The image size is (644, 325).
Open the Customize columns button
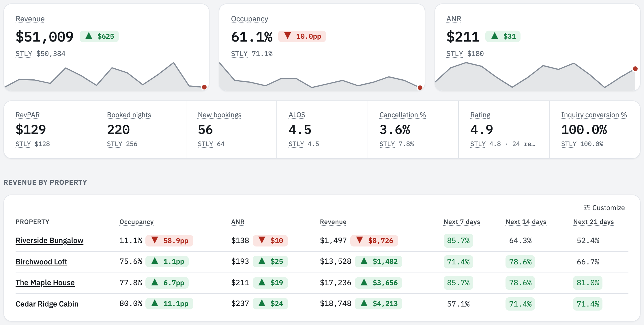tap(604, 208)
